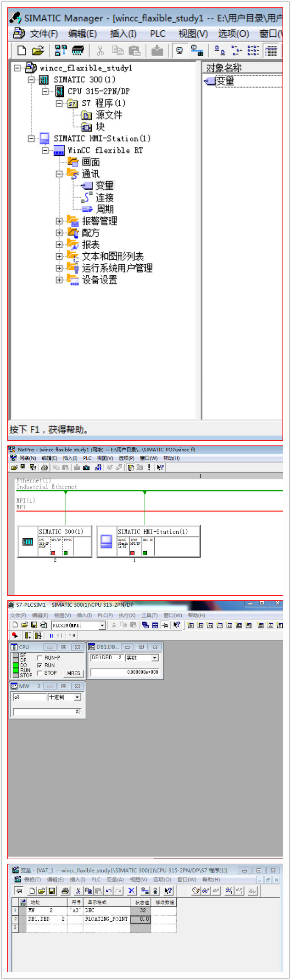Click Pause icon in S7-PLCSIM toolbar

[x=51, y=635]
